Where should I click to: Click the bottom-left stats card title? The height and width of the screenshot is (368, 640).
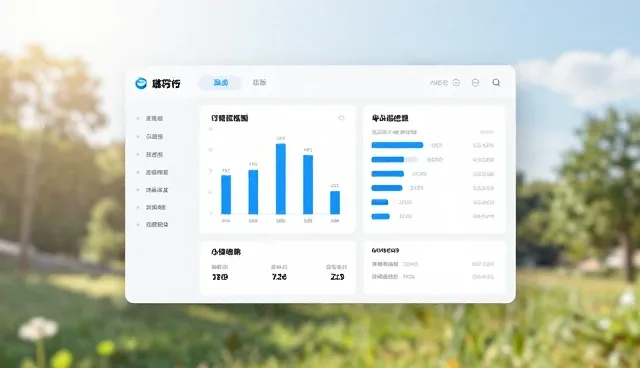226,252
